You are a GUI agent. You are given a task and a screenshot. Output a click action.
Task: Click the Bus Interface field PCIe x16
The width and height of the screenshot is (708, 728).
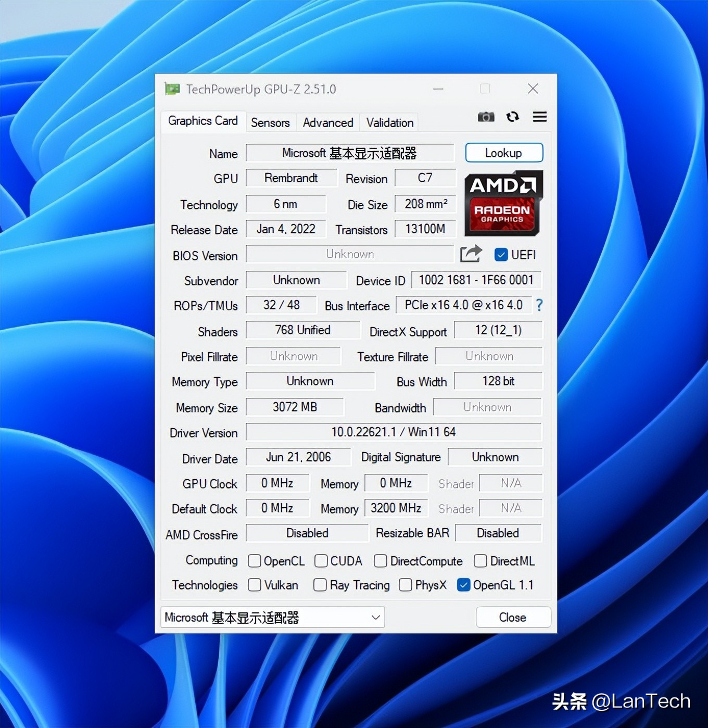pyautogui.click(x=464, y=305)
